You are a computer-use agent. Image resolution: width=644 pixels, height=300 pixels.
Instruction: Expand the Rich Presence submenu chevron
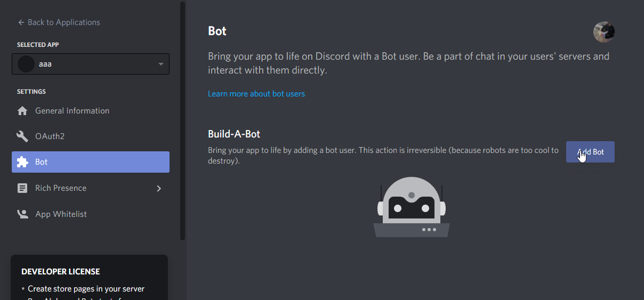click(x=159, y=188)
